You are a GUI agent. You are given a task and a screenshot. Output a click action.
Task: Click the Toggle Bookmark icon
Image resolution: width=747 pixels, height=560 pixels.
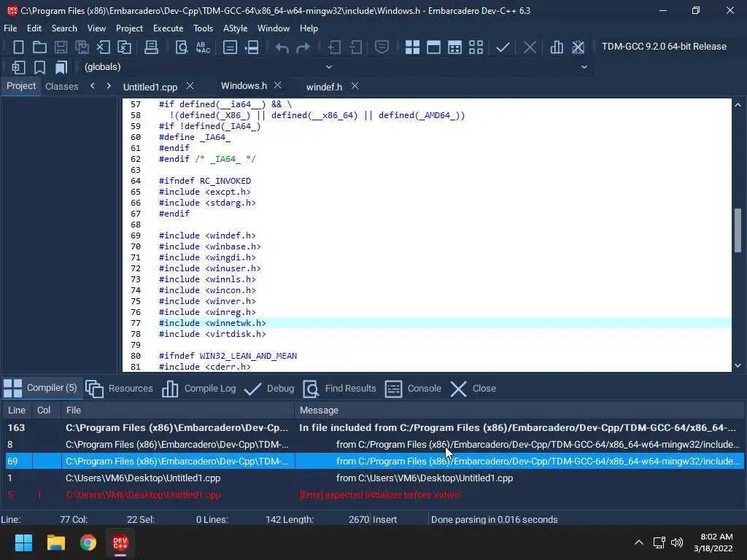pos(39,67)
